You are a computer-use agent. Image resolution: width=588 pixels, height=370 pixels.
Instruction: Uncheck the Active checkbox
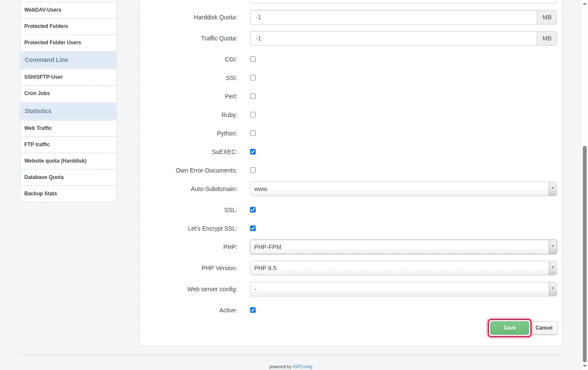(253, 310)
